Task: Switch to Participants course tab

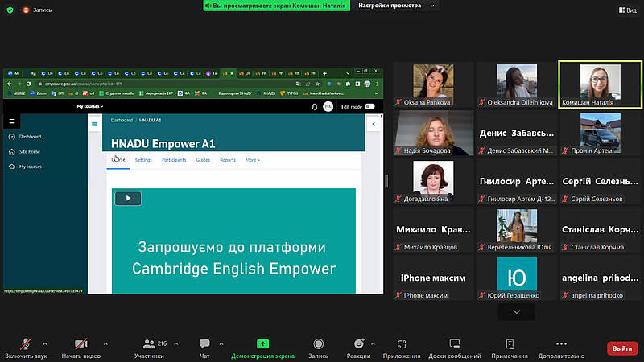Action: pyautogui.click(x=174, y=160)
